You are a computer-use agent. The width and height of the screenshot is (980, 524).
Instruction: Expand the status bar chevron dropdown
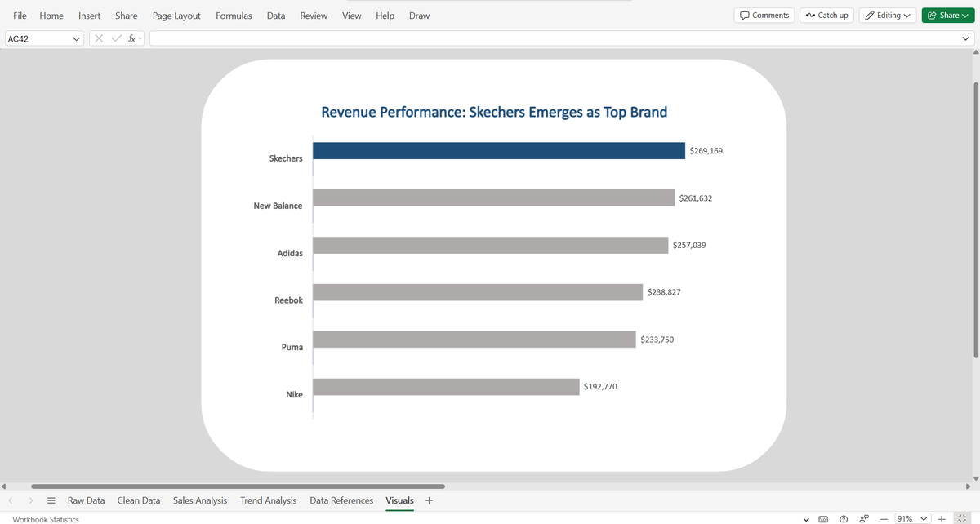tap(806, 519)
